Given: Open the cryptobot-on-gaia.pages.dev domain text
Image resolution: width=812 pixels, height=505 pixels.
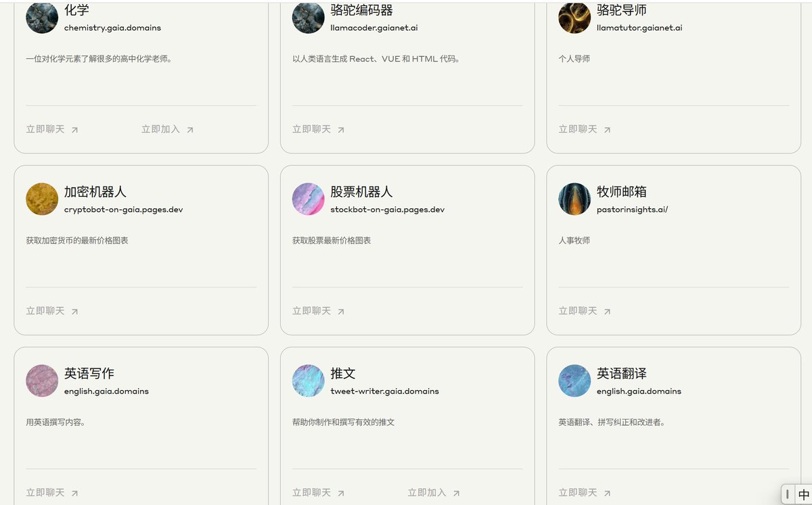Looking at the screenshot, I should pos(123,210).
